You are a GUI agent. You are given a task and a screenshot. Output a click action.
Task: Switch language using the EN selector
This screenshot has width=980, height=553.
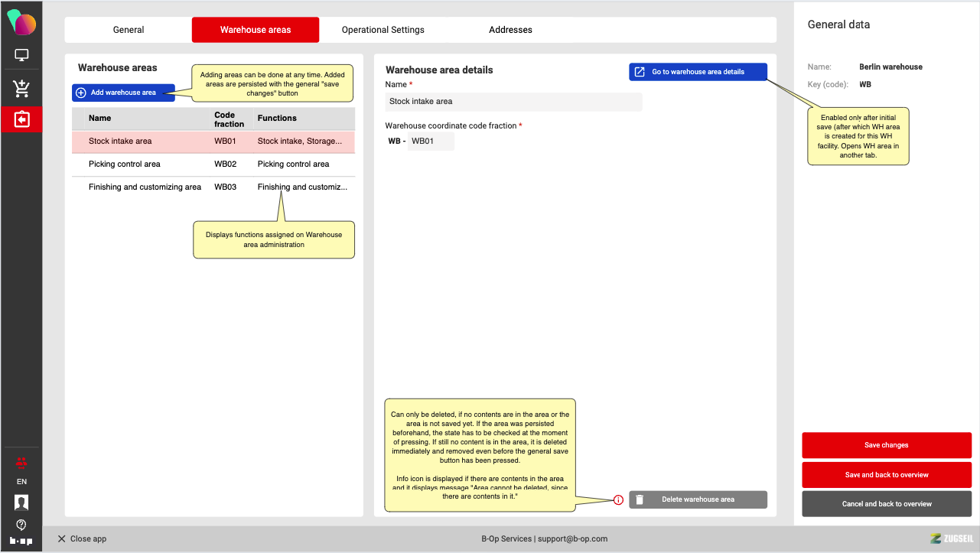[21, 482]
